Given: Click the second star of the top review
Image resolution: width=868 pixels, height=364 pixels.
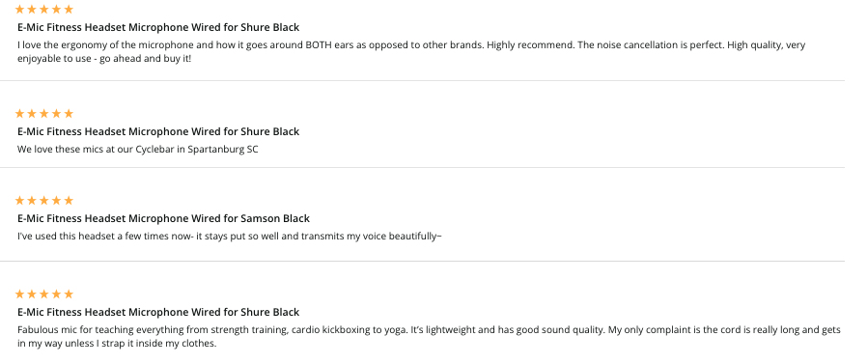Looking at the screenshot, I should click(x=32, y=9).
